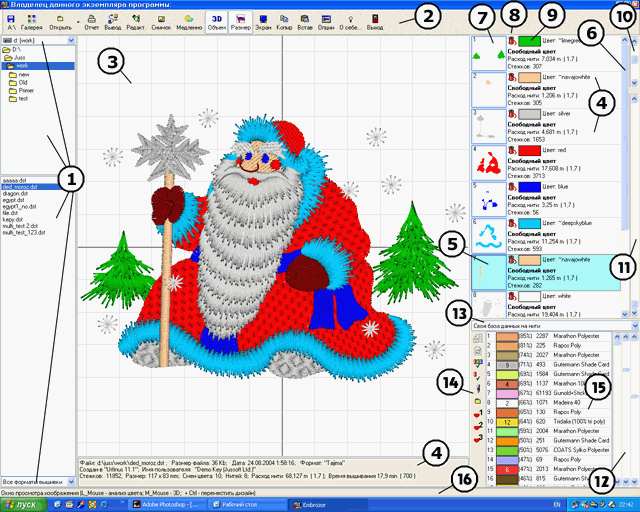Click the multicolor spools check icon
This screenshot has width=640, height=512.
pyautogui.click(x=478, y=363)
